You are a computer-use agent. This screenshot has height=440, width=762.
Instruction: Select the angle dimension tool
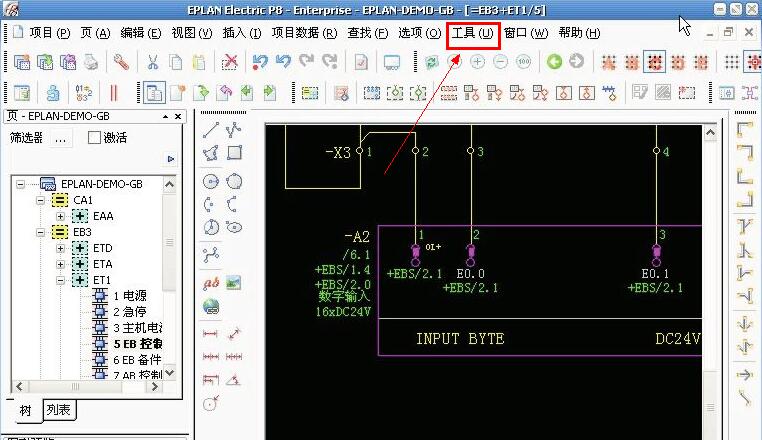[234, 380]
